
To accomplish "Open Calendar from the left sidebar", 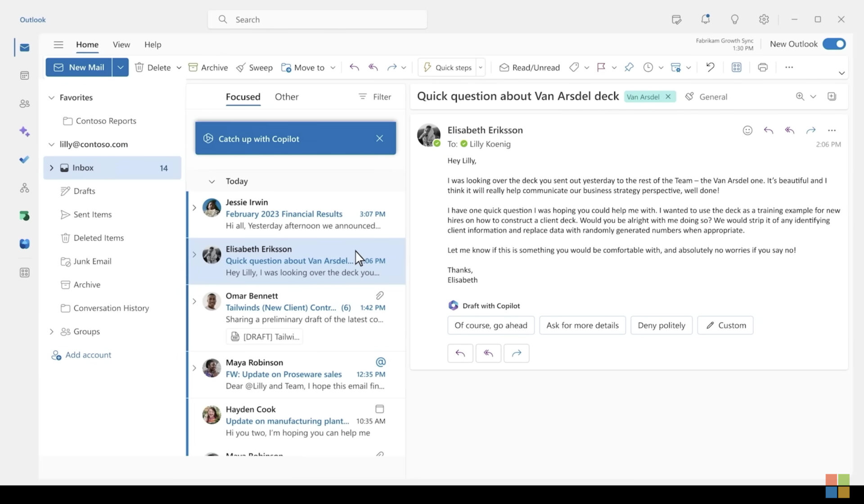I will [25, 76].
